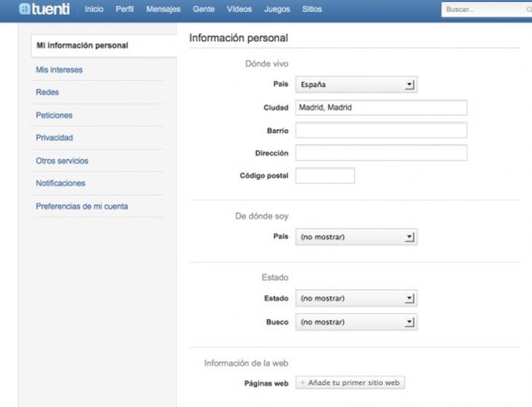
Task: Click the Código postal input field
Action: coord(325,176)
